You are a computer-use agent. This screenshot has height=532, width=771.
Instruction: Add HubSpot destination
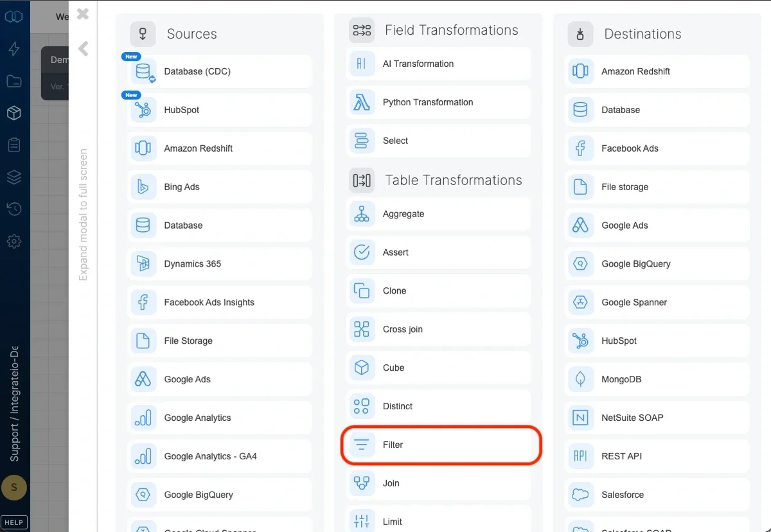[x=657, y=341]
